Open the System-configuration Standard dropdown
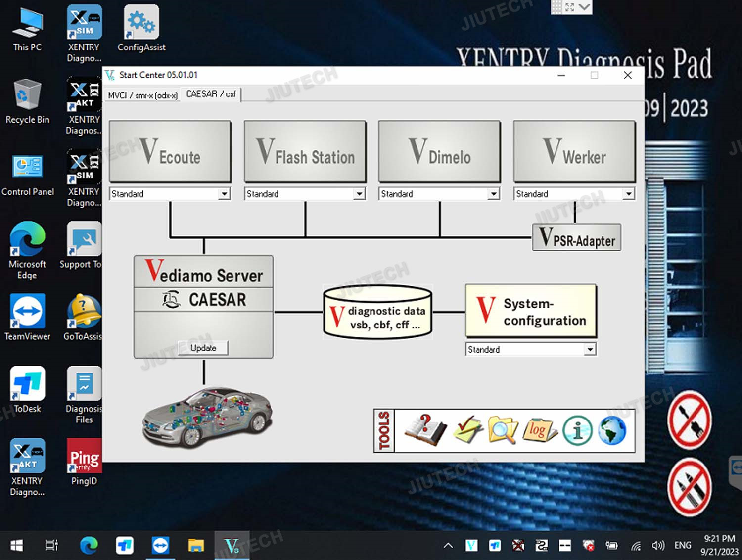The width and height of the screenshot is (742, 560). [x=590, y=350]
